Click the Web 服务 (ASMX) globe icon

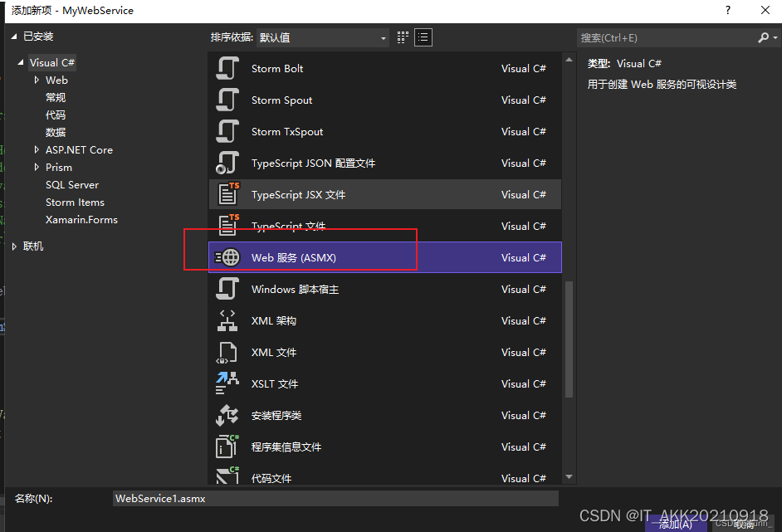(x=227, y=257)
